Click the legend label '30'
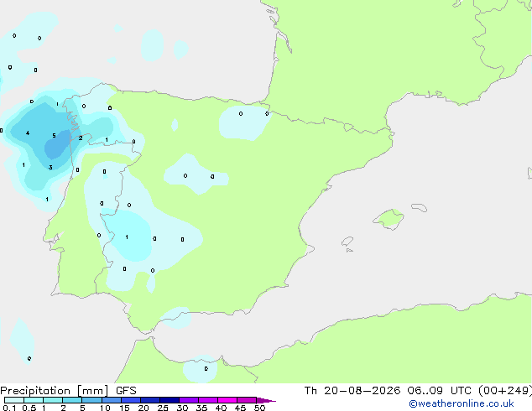The height and width of the screenshot is (411, 532). pos(182,408)
